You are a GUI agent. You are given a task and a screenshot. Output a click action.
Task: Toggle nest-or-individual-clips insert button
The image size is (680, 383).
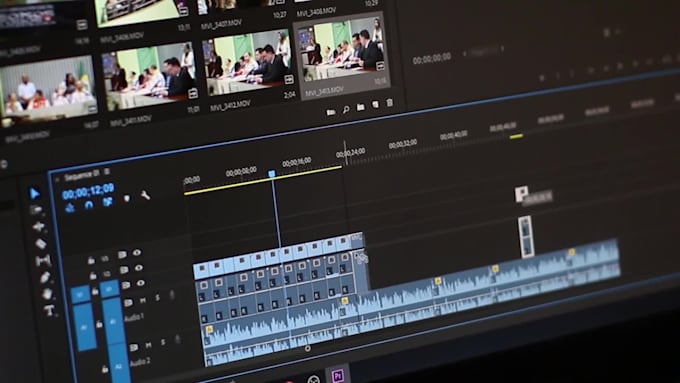70,208
